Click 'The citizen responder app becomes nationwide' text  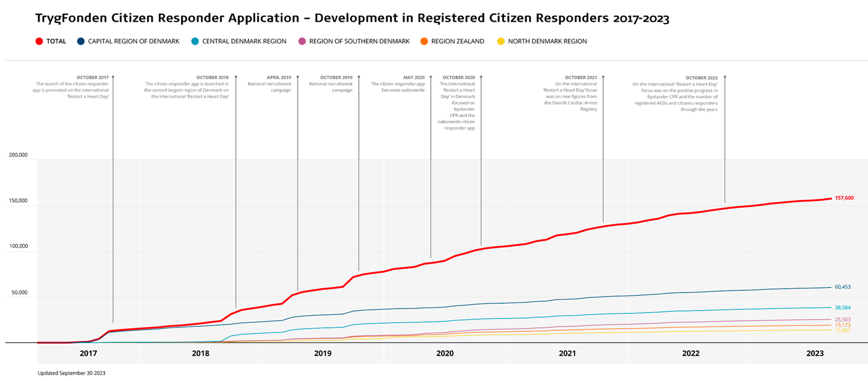[x=398, y=87]
